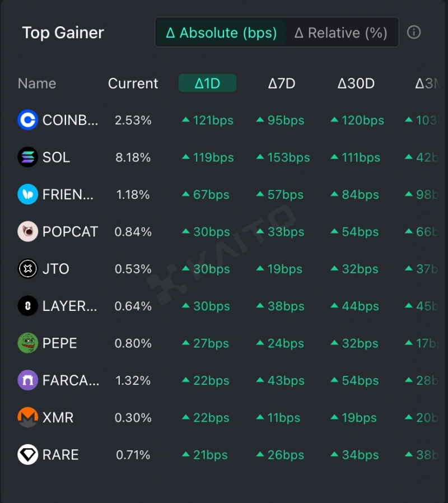
Task: Sort by the Δ7D column
Action: click(x=281, y=83)
